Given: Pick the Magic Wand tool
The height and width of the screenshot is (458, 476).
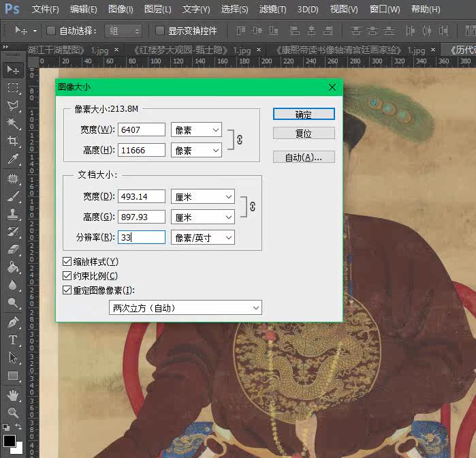Looking at the screenshot, I should [13, 123].
